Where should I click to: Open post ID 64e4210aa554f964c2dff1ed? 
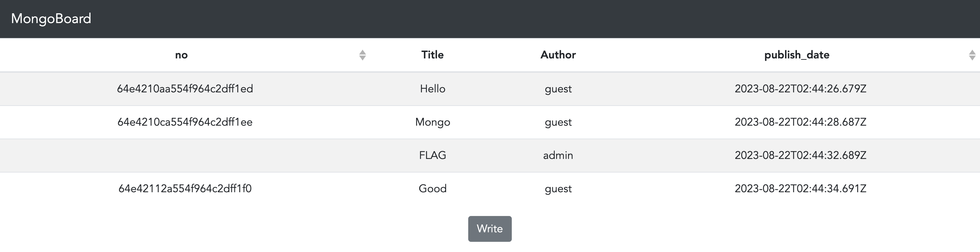185,89
